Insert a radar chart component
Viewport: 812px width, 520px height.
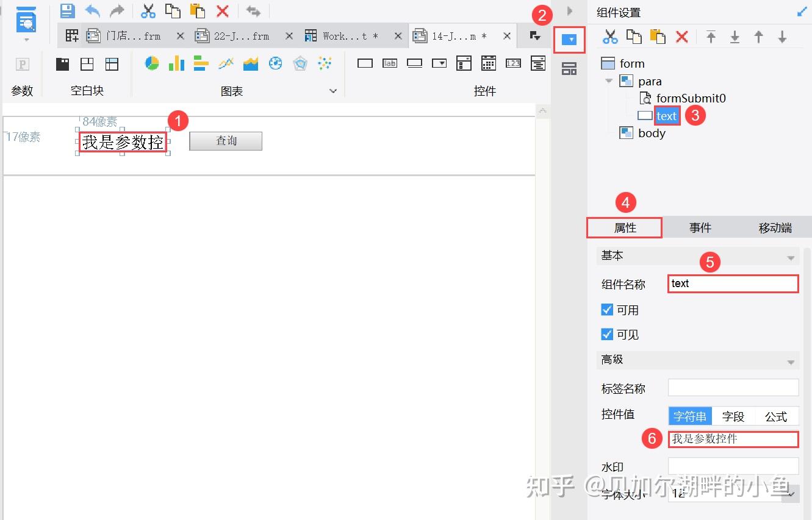pyautogui.click(x=298, y=63)
